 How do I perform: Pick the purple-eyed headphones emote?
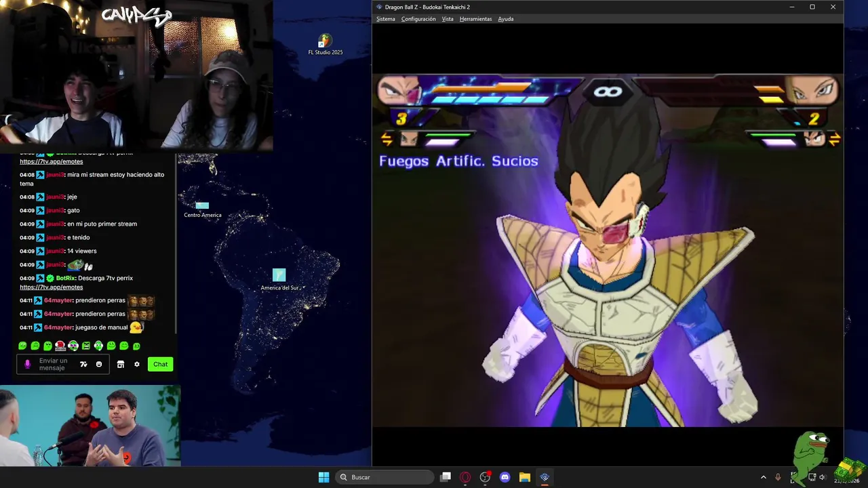click(x=73, y=346)
